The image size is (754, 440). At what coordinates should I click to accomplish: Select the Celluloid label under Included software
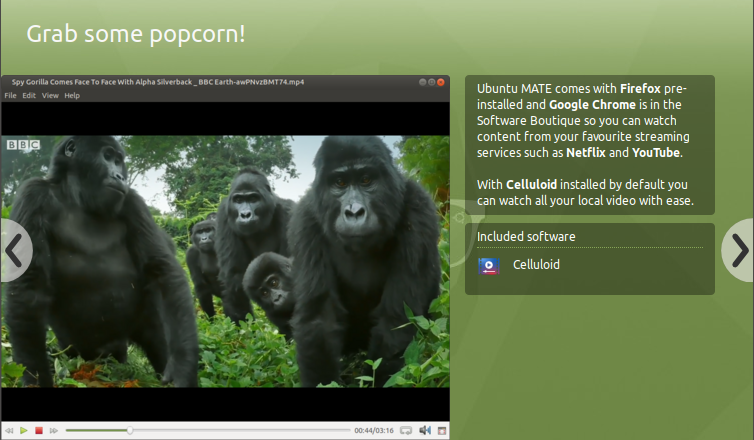[536, 265]
